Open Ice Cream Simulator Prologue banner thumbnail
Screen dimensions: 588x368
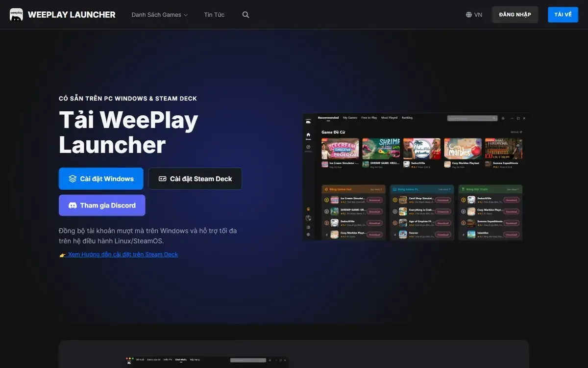[340, 149]
